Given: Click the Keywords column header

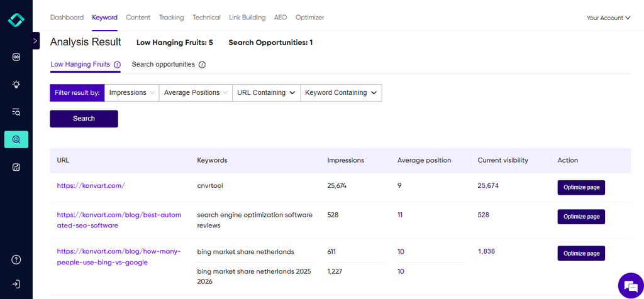Looking at the screenshot, I should [x=213, y=160].
